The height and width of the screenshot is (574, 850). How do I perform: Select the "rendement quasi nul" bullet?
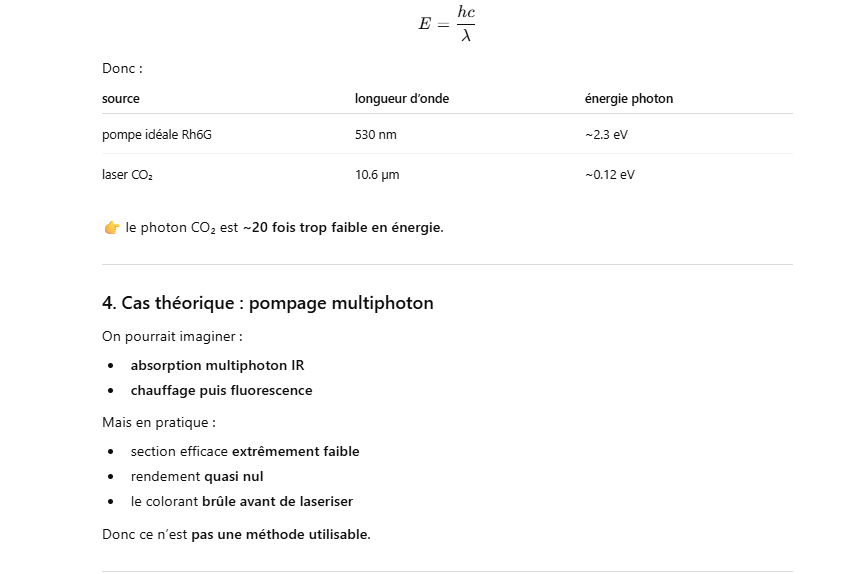click(x=197, y=476)
